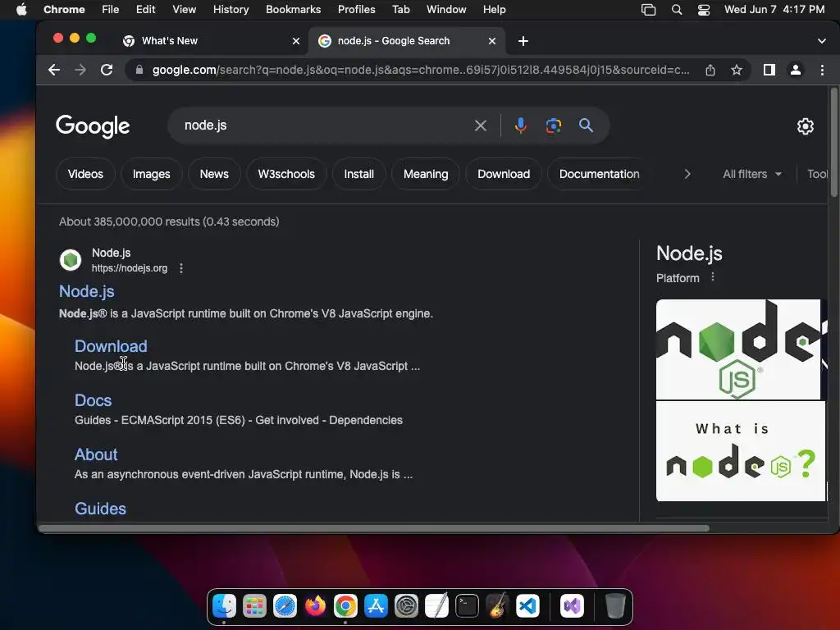Expand the All filters dropdown
Image resolution: width=840 pixels, height=630 pixels.
coord(752,174)
